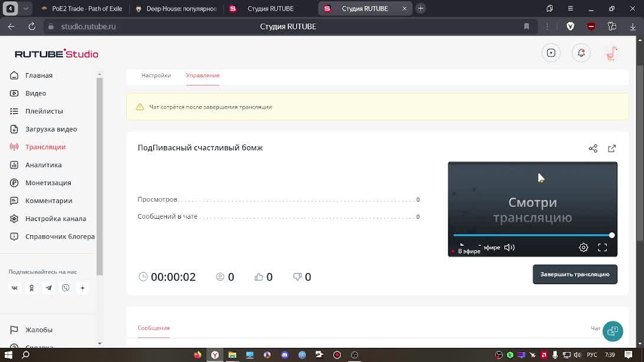Viewport: 644px width, 362px height.
Task: Go to Плейлисты
Action: tap(44, 111)
